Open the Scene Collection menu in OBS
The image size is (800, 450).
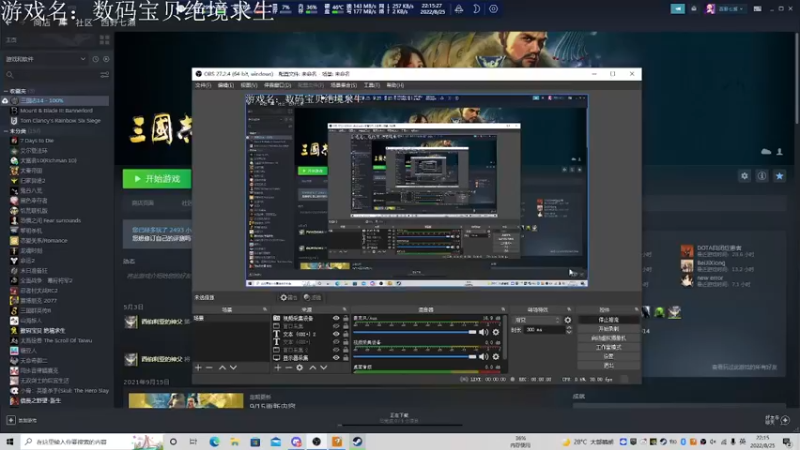(343, 85)
